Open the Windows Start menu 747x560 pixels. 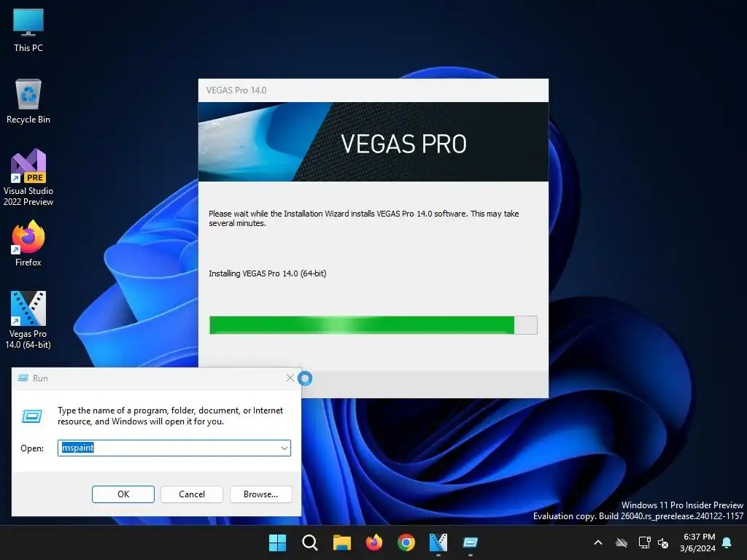pyautogui.click(x=277, y=542)
